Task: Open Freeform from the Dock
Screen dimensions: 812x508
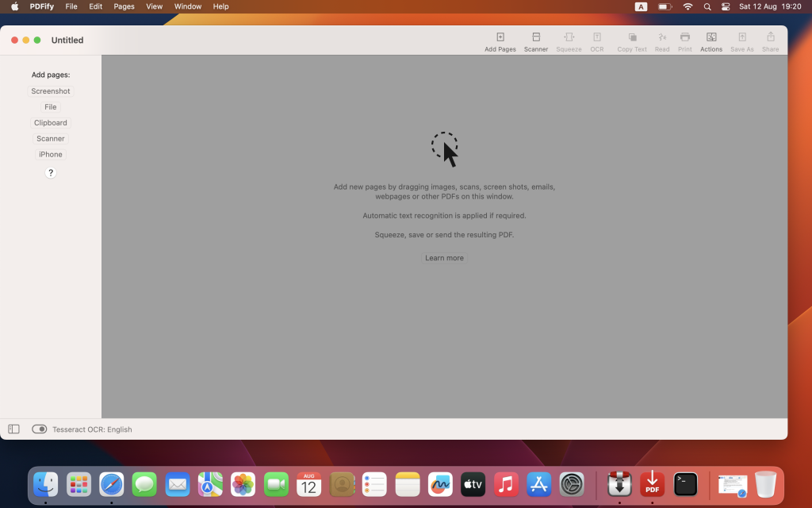Action: click(440, 484)
